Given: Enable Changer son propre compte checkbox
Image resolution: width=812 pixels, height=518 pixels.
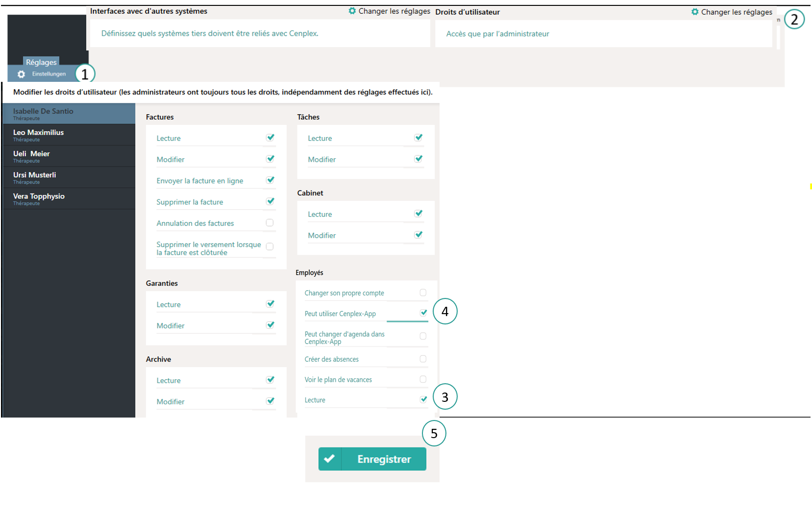Looking at the screenshot, I should 423,293.
